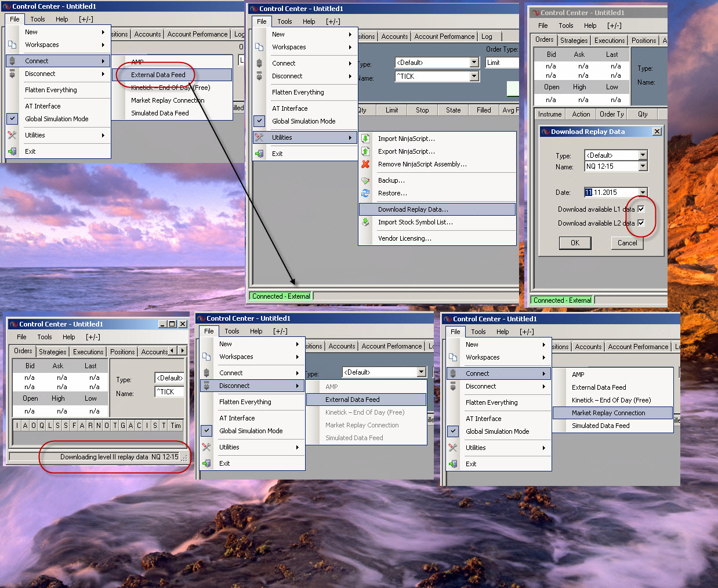Open the Order Type dropdown showing Limit
Screen dimensions: 718x588
point(501,63)
